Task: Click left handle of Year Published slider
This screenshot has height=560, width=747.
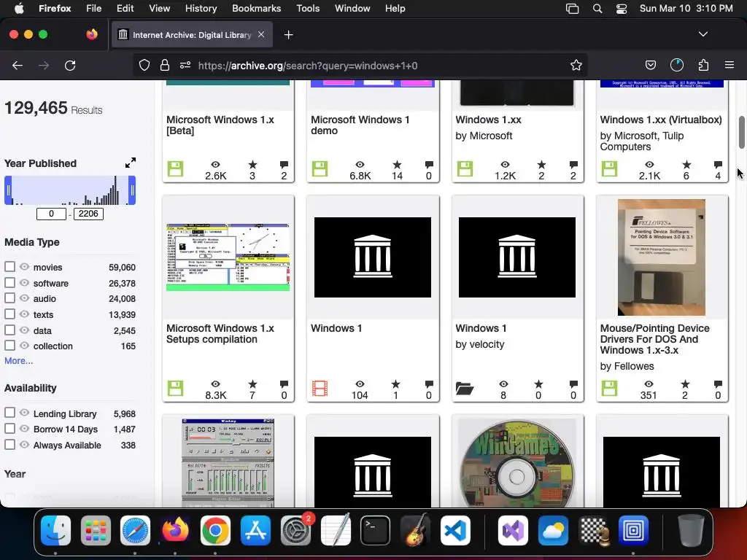Action: click(x=8, y=190)
